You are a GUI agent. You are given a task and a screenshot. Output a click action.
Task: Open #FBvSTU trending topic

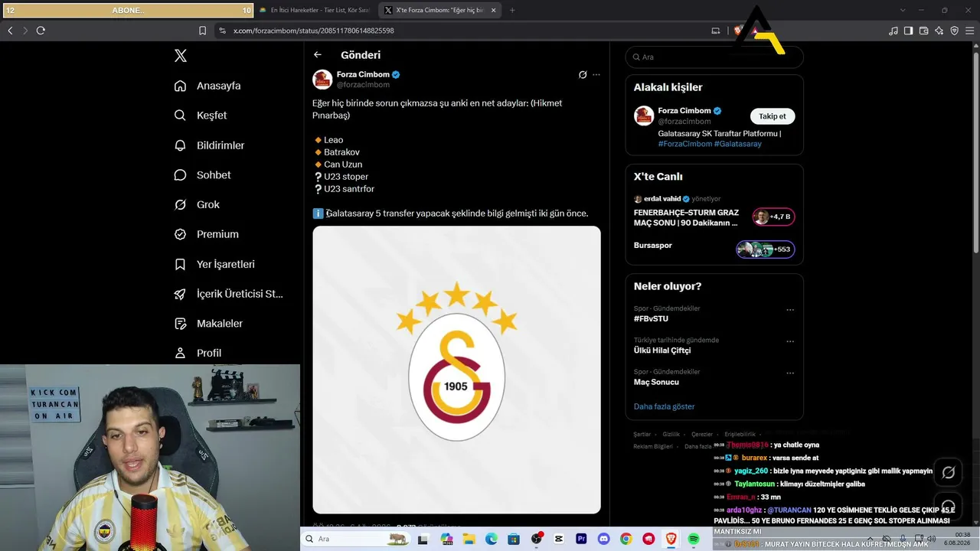pos(651,318)
